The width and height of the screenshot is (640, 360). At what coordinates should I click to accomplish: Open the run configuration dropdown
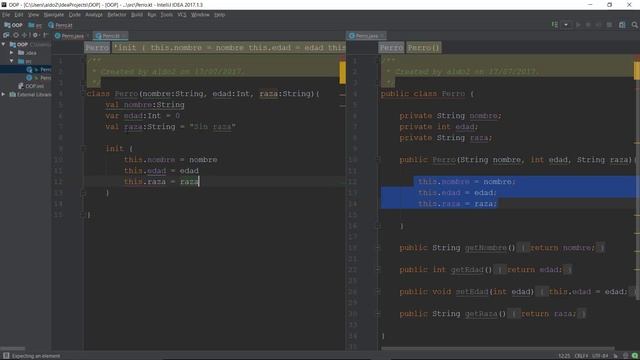(x=566, y=25)
